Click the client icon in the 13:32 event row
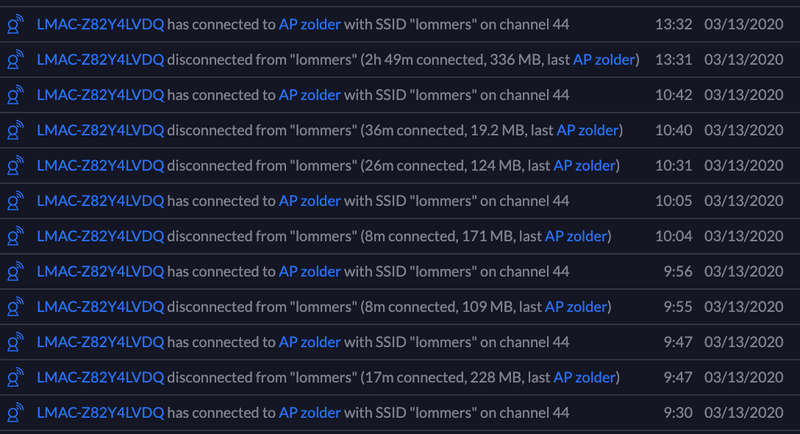 pos(15,24)
